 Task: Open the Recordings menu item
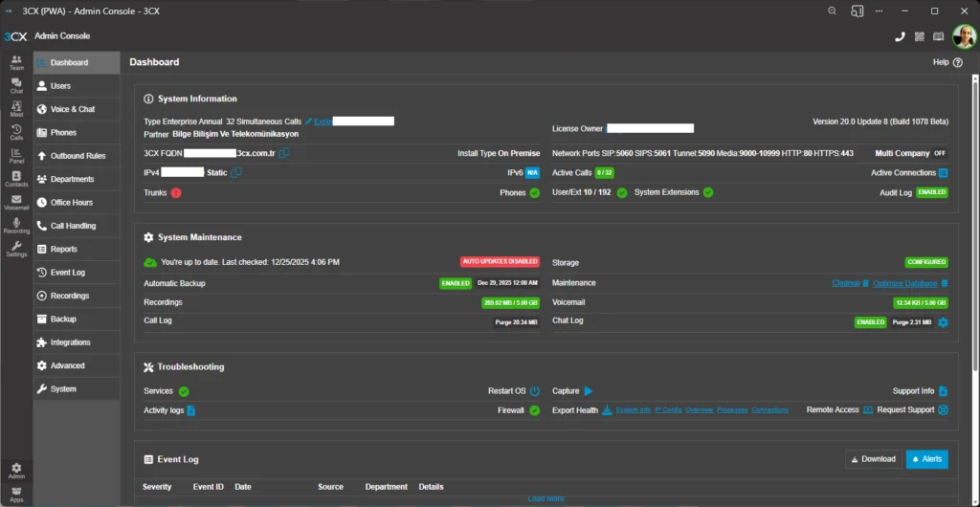(x=77, y=296)
